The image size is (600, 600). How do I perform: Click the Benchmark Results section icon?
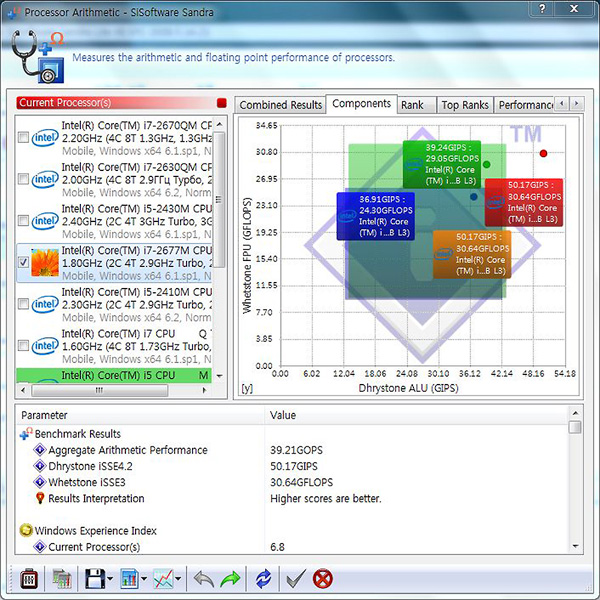(26, 433)
